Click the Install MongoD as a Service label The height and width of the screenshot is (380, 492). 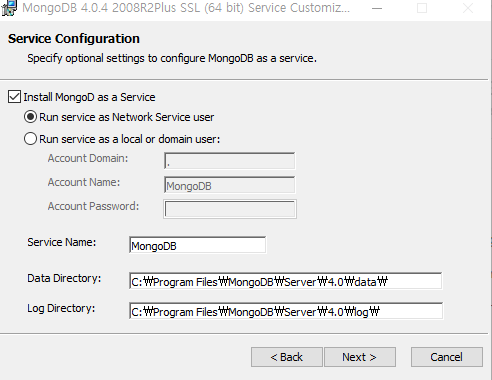point(89,97)
